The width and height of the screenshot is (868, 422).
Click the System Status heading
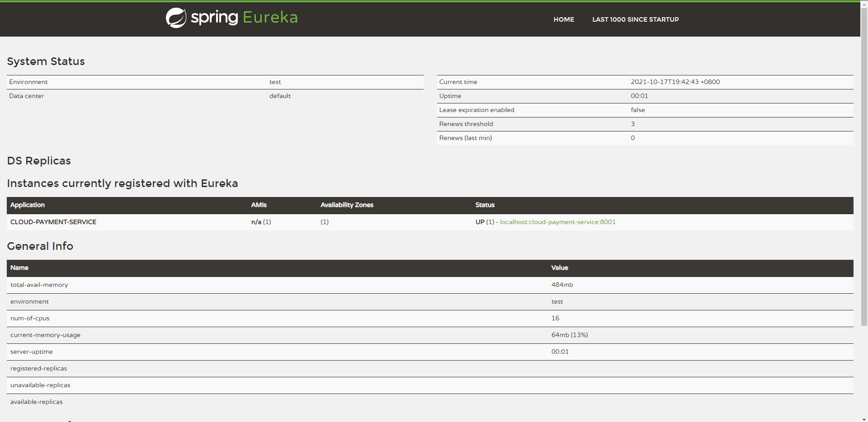coord(46,61)
